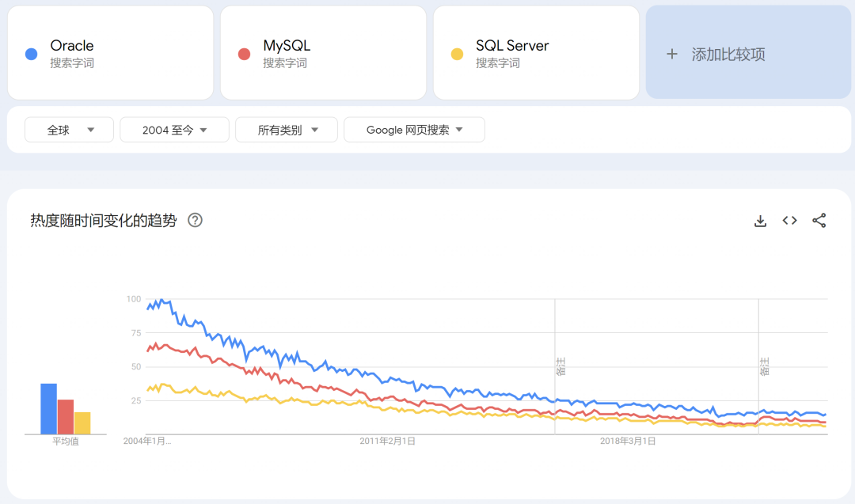This screenshot has width=855, height=504.
Task: Click the blue Oracle average bar
Action: pyautogui.click(x=48, y=408)
